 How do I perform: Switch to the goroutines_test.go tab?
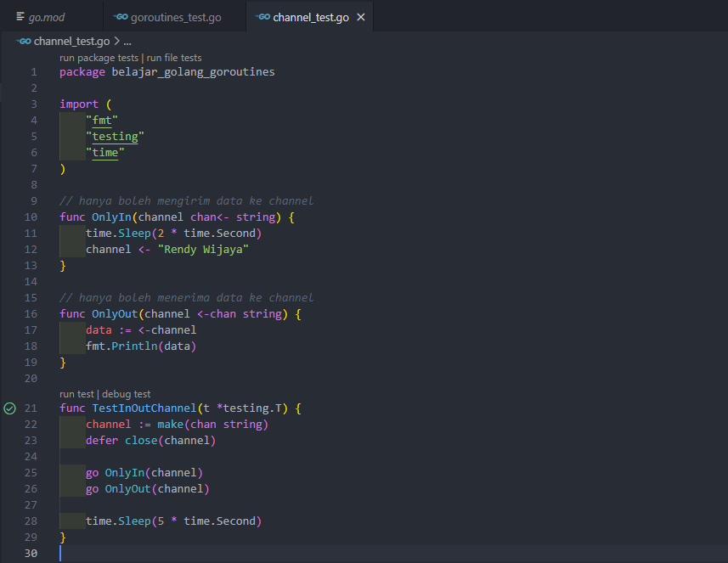[x=175, y=17]
